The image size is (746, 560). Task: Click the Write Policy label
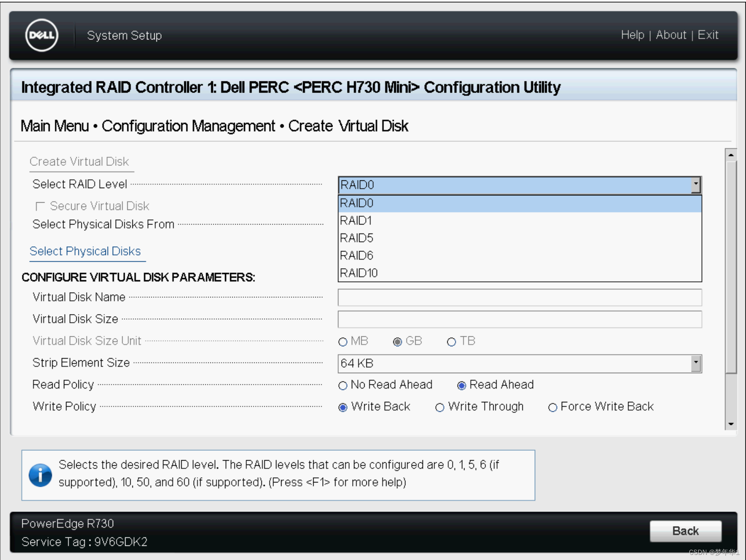64,407
